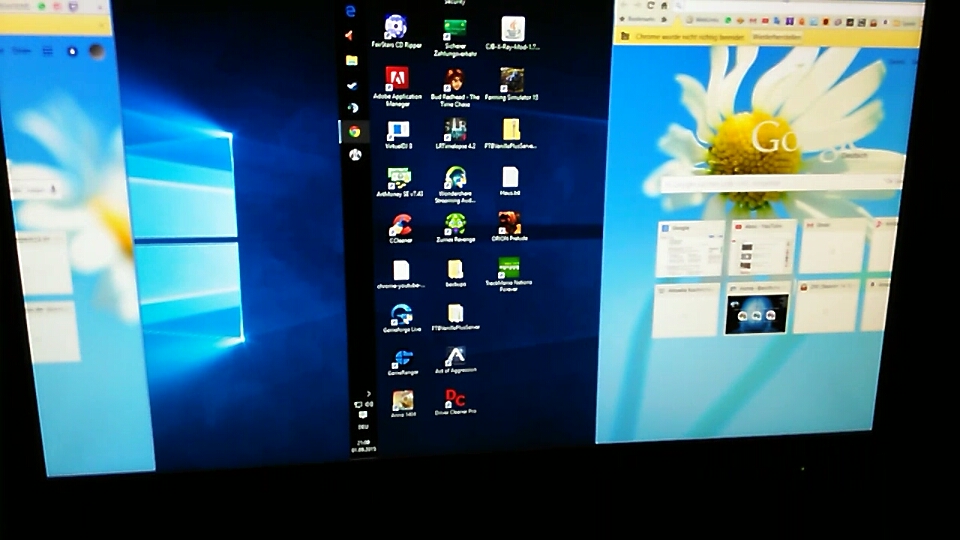Launch CCleaner from the desktop

point(400,228)
